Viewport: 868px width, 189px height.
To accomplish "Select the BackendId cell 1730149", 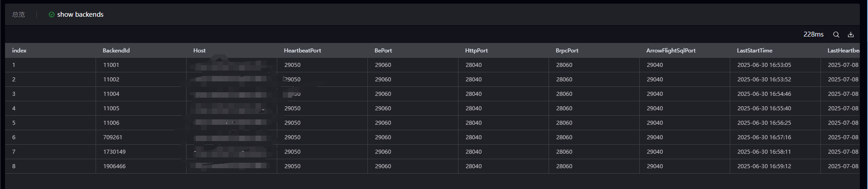I will click(114, 152).
